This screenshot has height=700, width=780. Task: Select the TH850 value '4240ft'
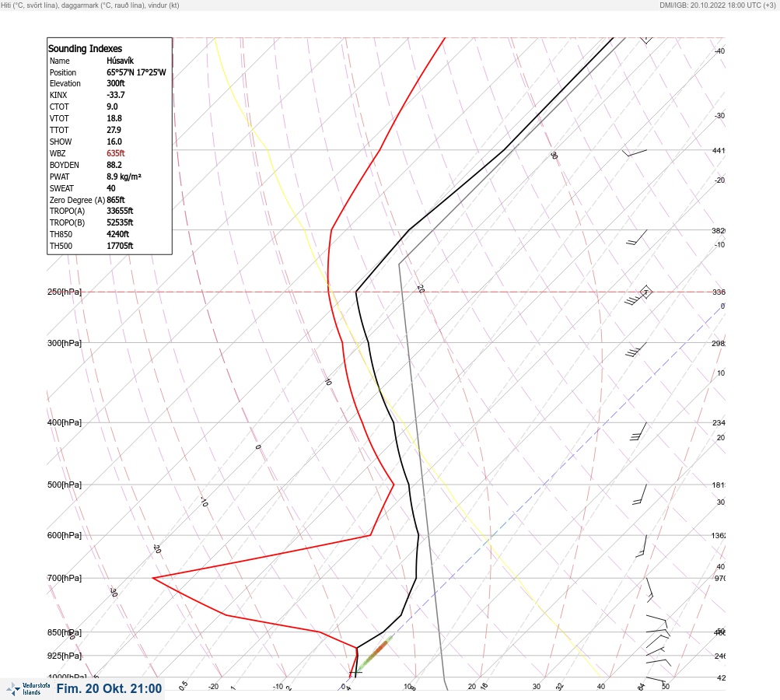[117, 234]
